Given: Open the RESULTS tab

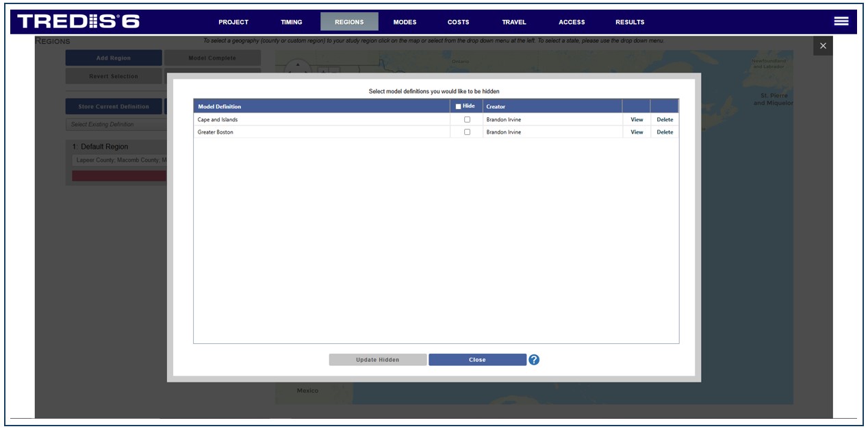Looking at the screenshot, I should [629, 22].
